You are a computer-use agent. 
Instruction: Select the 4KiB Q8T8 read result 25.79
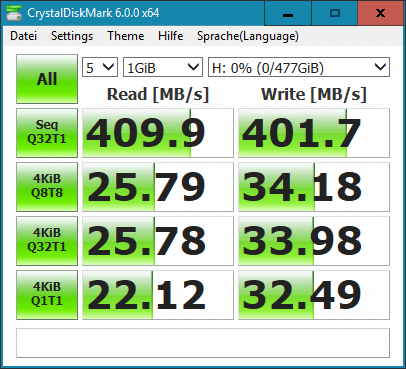158,187
